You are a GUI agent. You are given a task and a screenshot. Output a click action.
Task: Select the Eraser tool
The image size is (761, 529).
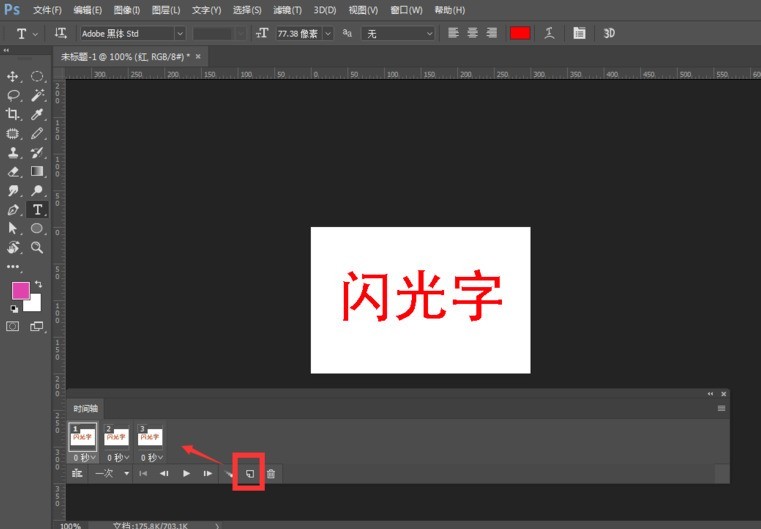coord(13,171)
